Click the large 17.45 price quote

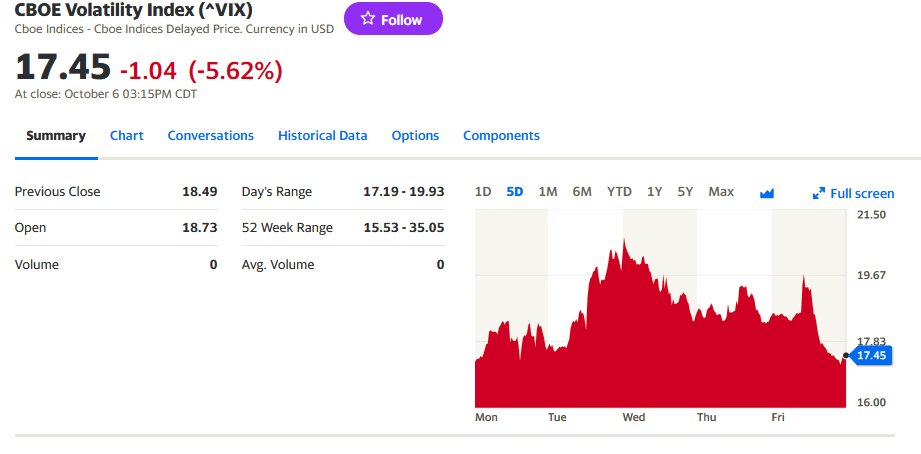(x=63, y=66)
